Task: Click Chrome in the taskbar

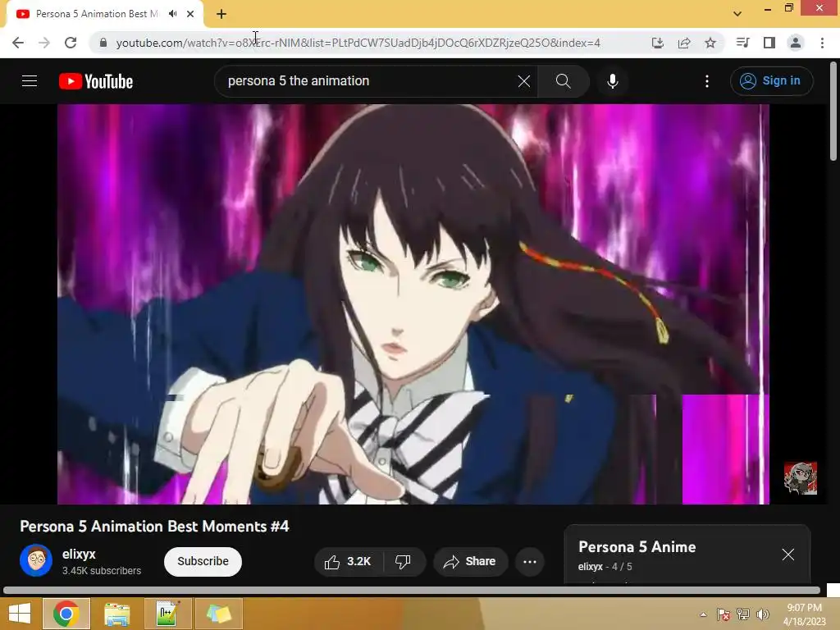Action: (66, 614)
